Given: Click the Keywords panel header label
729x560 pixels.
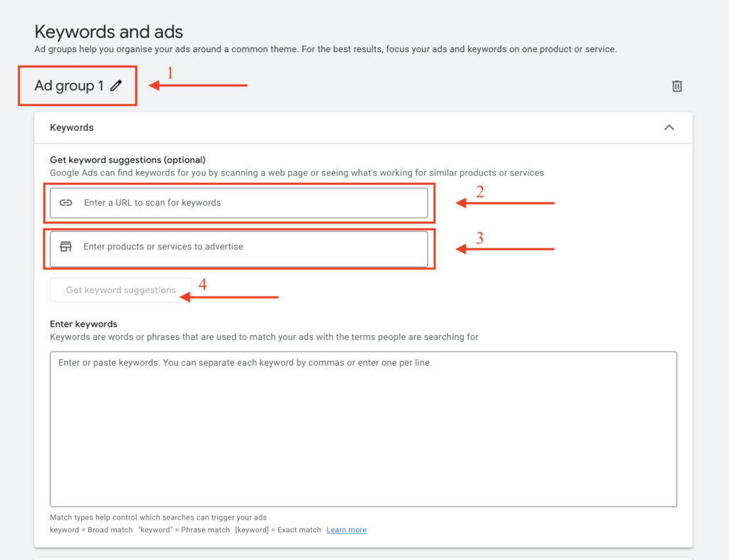Looking at the screenshot, I should 72,127.
